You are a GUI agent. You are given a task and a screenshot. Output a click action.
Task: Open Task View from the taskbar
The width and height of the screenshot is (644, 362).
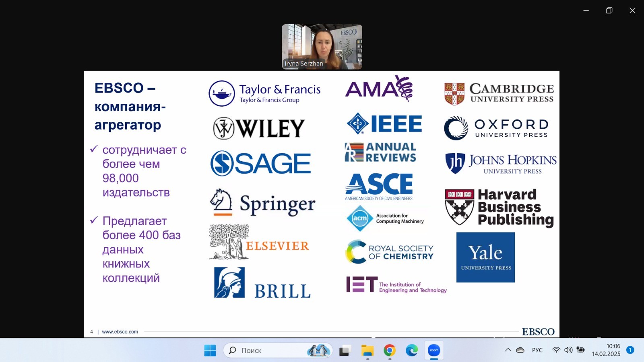[x=344, y=351]
